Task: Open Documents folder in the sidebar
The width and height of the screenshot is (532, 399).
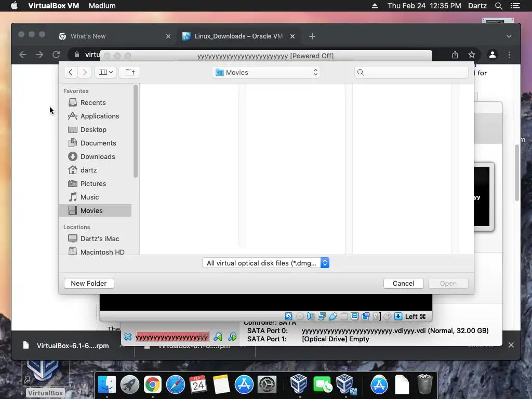Action: coord(95,143)
